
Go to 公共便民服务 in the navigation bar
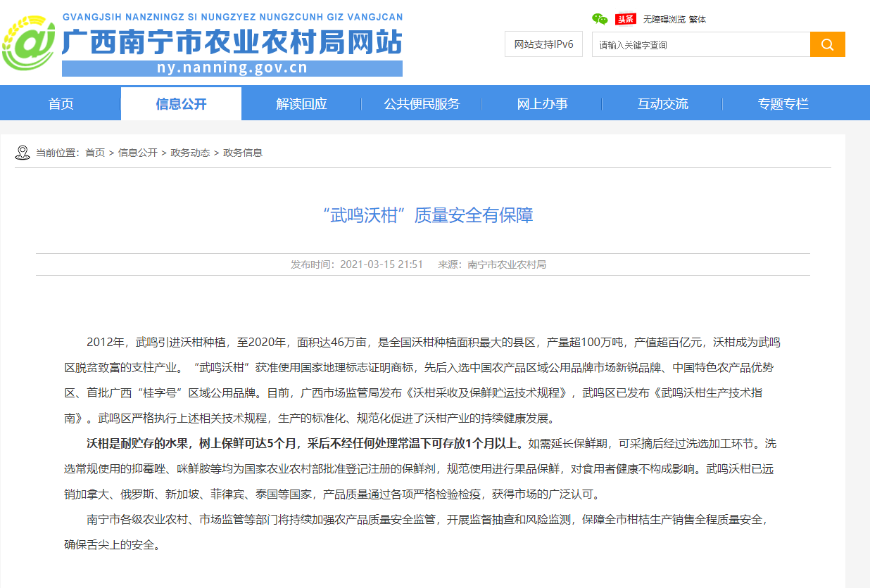pos(422,104)
